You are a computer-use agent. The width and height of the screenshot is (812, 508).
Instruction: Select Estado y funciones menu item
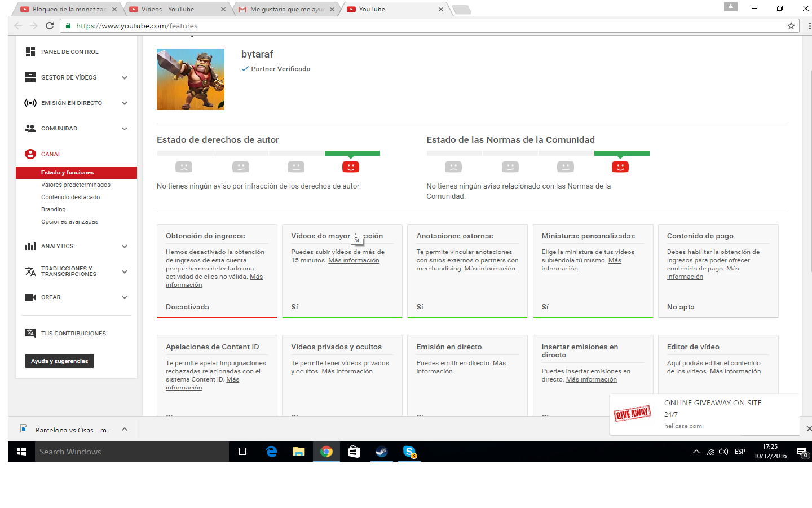[x=76, y=173]
